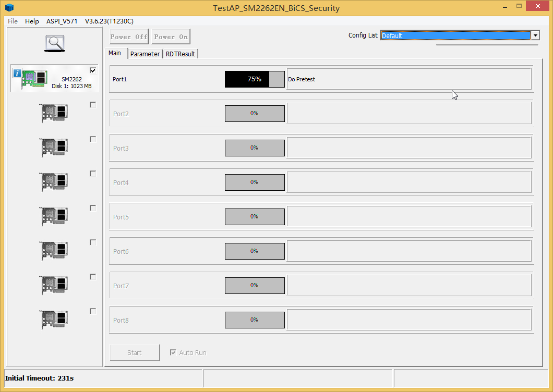Switch to the Parameter tab
The width and height of the screenshot is (553, 392).
[145, 54]
